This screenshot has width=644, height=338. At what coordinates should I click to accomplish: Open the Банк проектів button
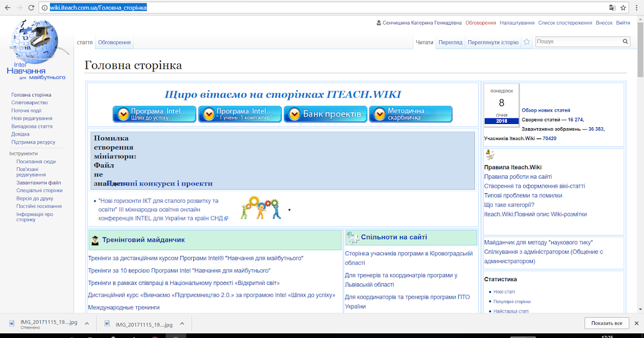(325, 114)
